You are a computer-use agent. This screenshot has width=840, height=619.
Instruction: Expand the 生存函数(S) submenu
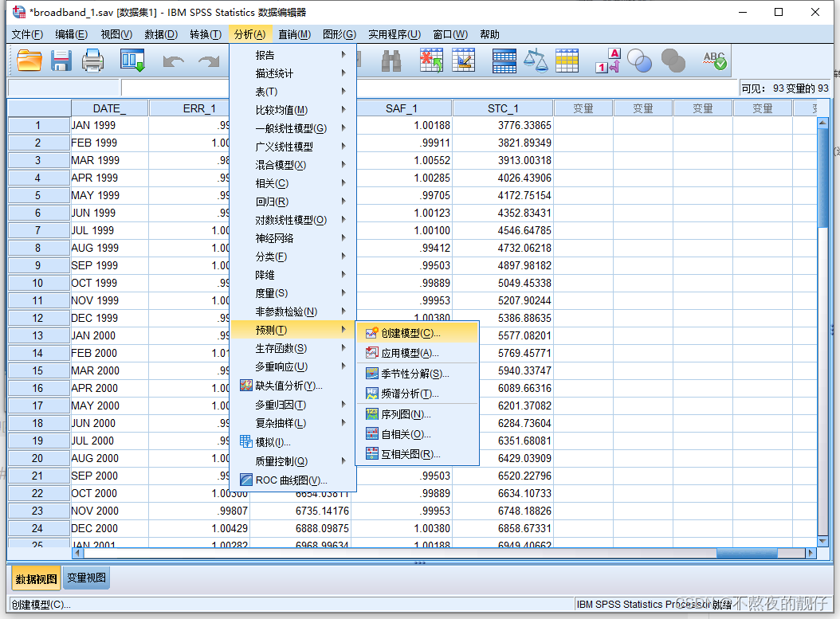point(293,349)
